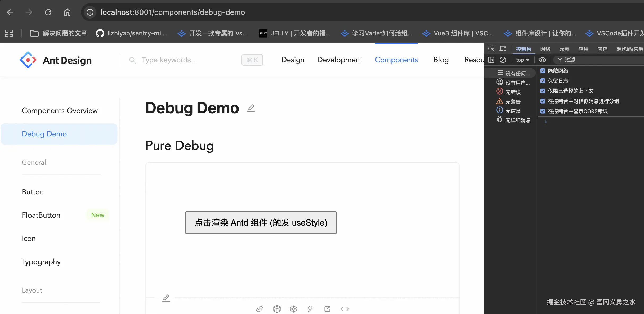Reload the page with the refresh icon

coord(48,12)
